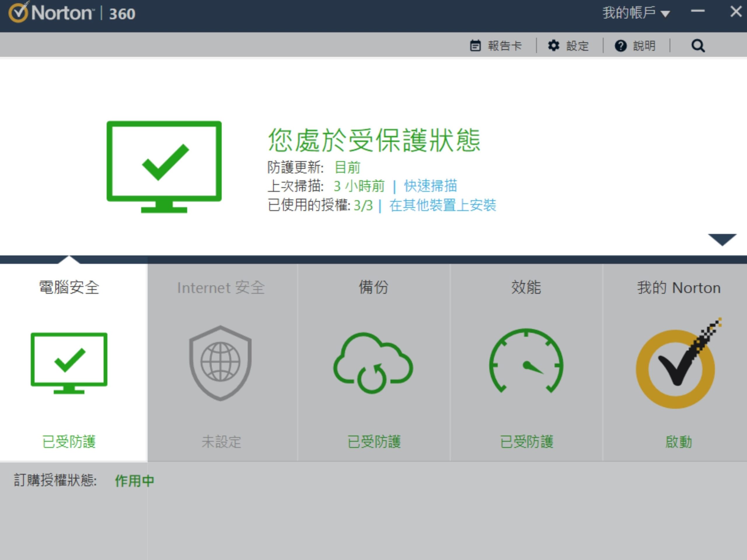Image resolution: width=747 pixels, height=560 pixels.
Task: Select the 效能 tab label
Action: tap(526, 287)
